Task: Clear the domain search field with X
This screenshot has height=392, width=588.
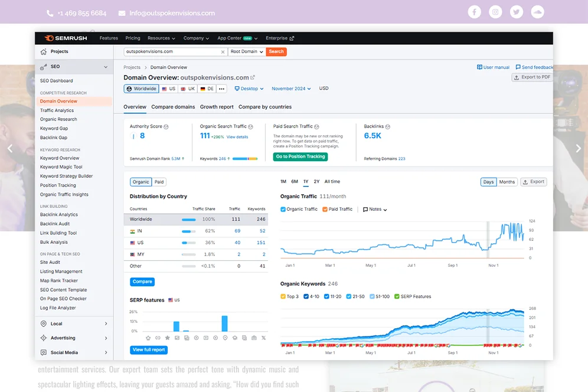Action: point(223,52)
